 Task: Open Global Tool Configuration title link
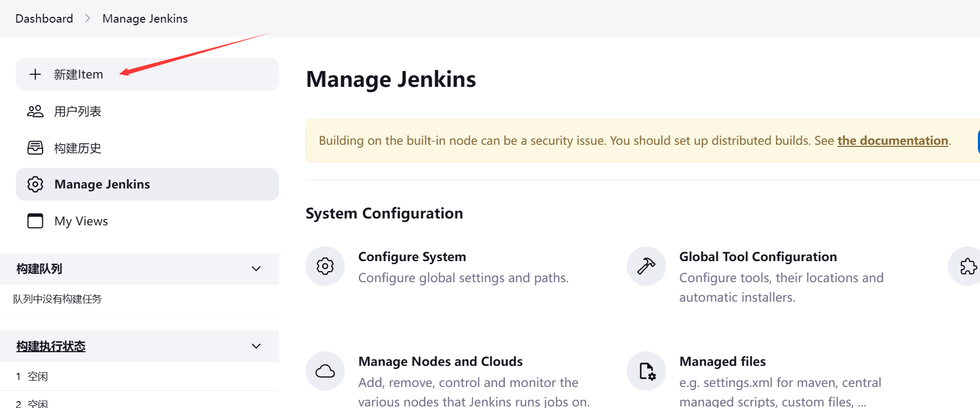(x=758, y=257)
